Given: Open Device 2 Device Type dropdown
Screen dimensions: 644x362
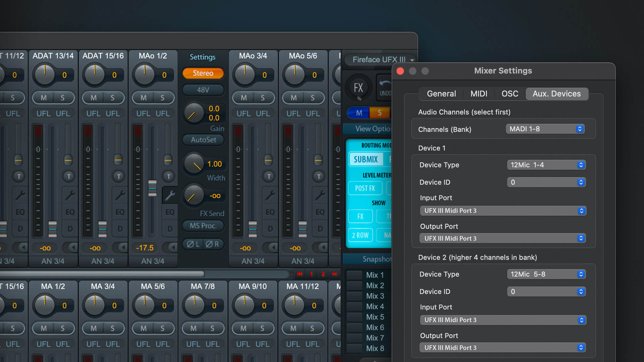Looking at the screenshot, I should (x=546, y=274).
